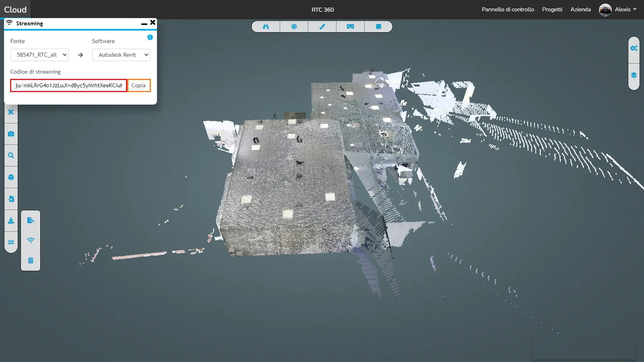This screenshot has height=362, width=644.
Task: Click the Streaming panel title
Action: 29,23
